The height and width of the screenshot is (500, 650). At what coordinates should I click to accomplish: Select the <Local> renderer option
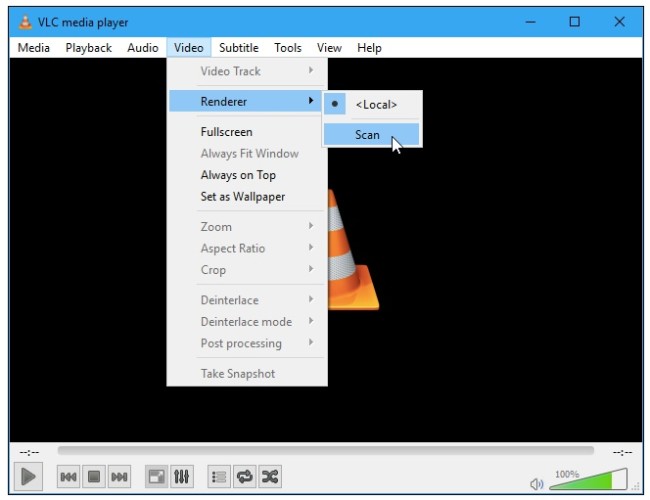371,104
